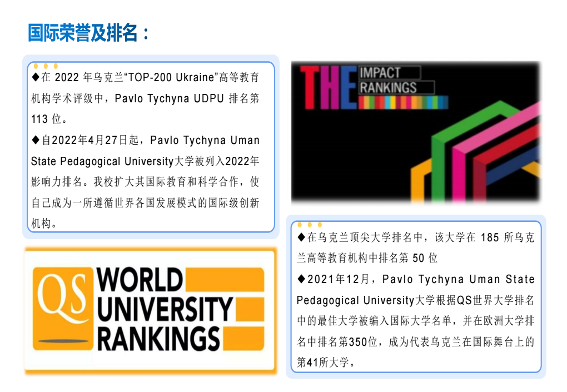Image resolution: width=567 pixels, height=392 pixels.
Task: Click the paragraph beginning 自2022年4月27日起
Action: (145, 181)
